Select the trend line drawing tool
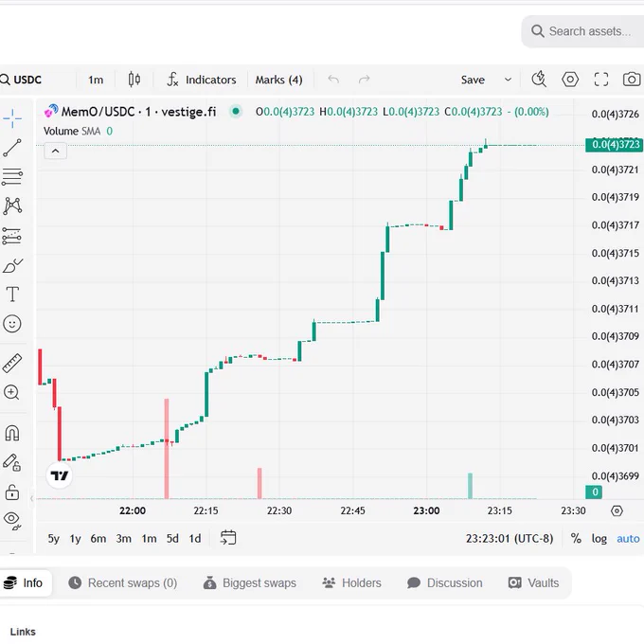Screen dimensions: 644x644 pyautogui.click(x=12, y=148)
